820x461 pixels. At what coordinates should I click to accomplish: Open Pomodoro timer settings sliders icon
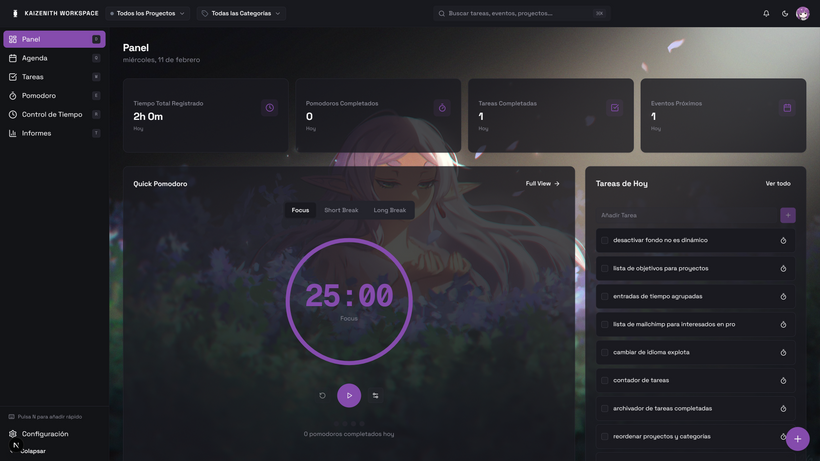[375, 395]
